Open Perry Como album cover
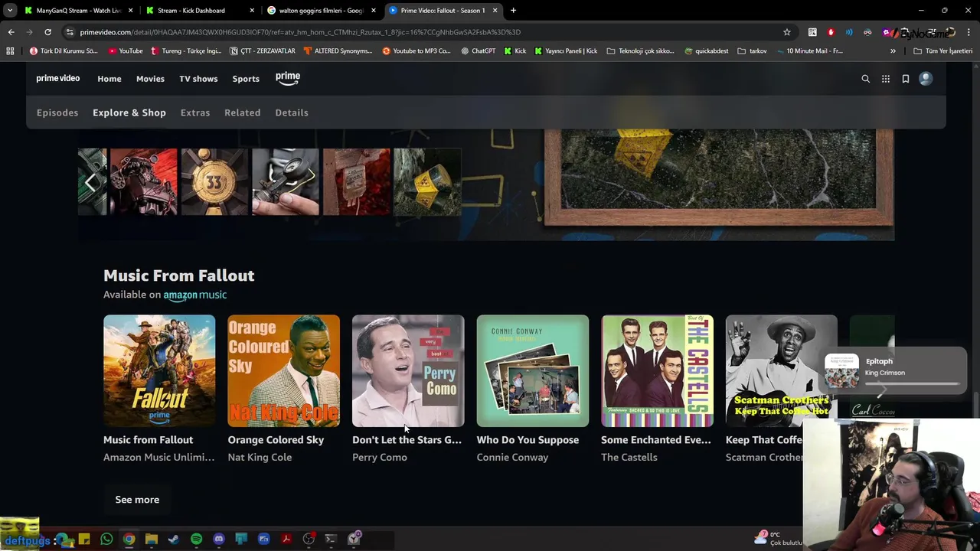 pos(408,370)
